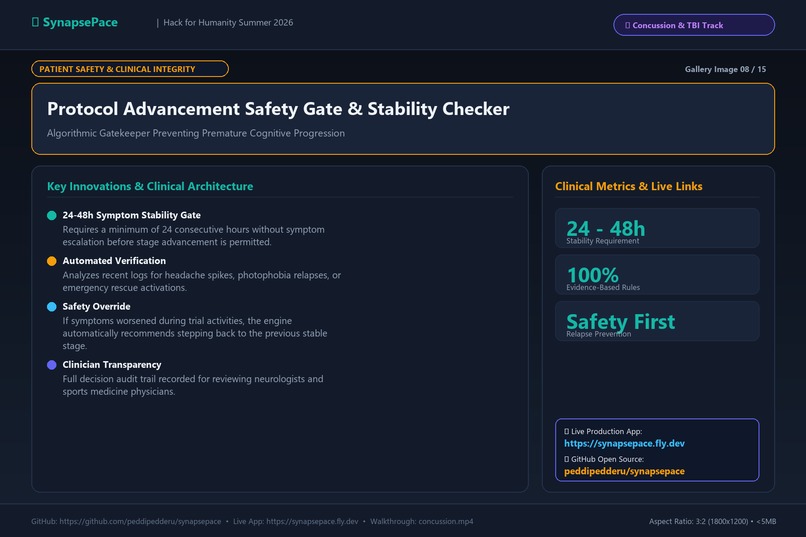Screen dimensions: 806x537
Task: Click the Concussion & TBI Track badge
Action: point(694,25)
